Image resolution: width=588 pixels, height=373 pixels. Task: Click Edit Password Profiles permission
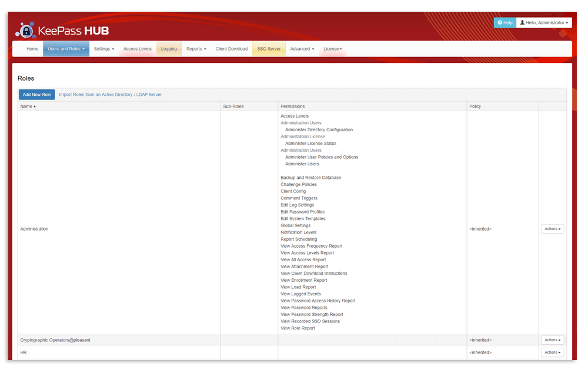click(303, 212)
